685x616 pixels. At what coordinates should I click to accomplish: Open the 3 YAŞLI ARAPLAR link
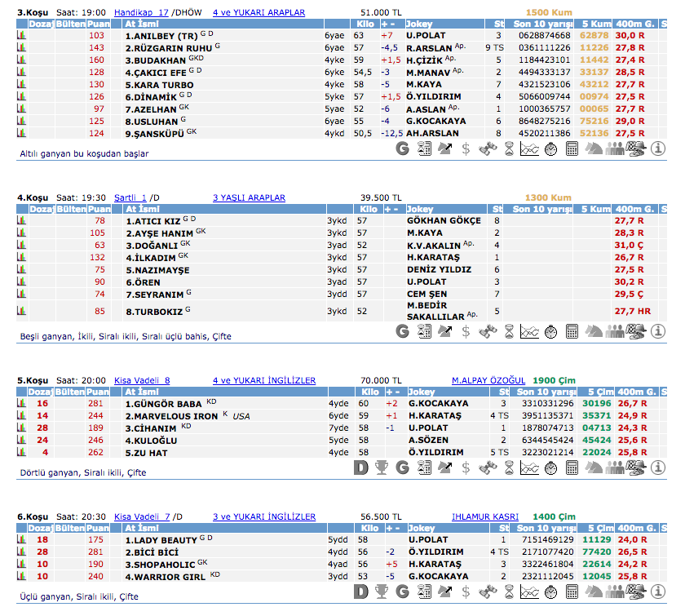click(x=249, y=197)
